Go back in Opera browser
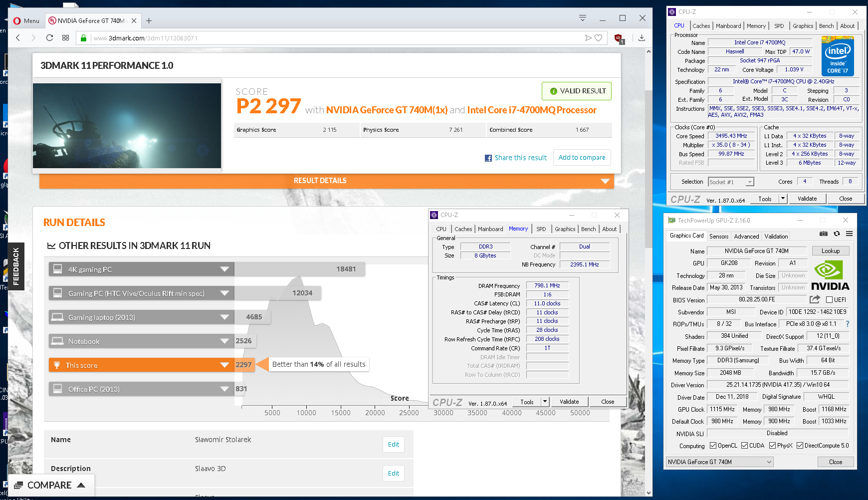 tap(18, 38)
